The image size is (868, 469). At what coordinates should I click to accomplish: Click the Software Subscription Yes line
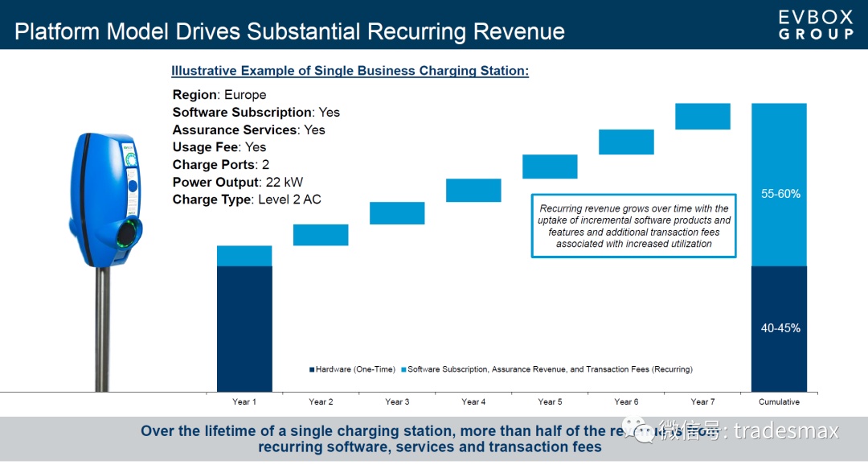point(256,113)
